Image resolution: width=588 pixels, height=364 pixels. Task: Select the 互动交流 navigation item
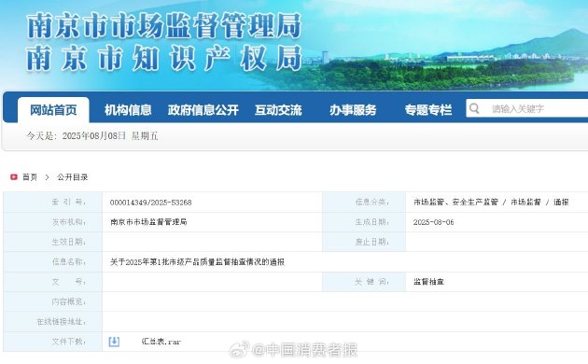[x=278, y=110]
